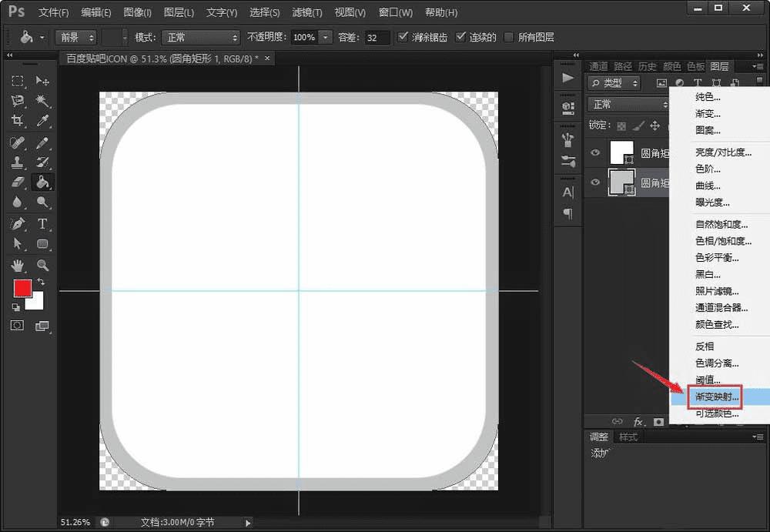Click the swap foreground/background colors icon
This screenshot has width=770, height=532.
pyautogui.click(x=41, y=283)
